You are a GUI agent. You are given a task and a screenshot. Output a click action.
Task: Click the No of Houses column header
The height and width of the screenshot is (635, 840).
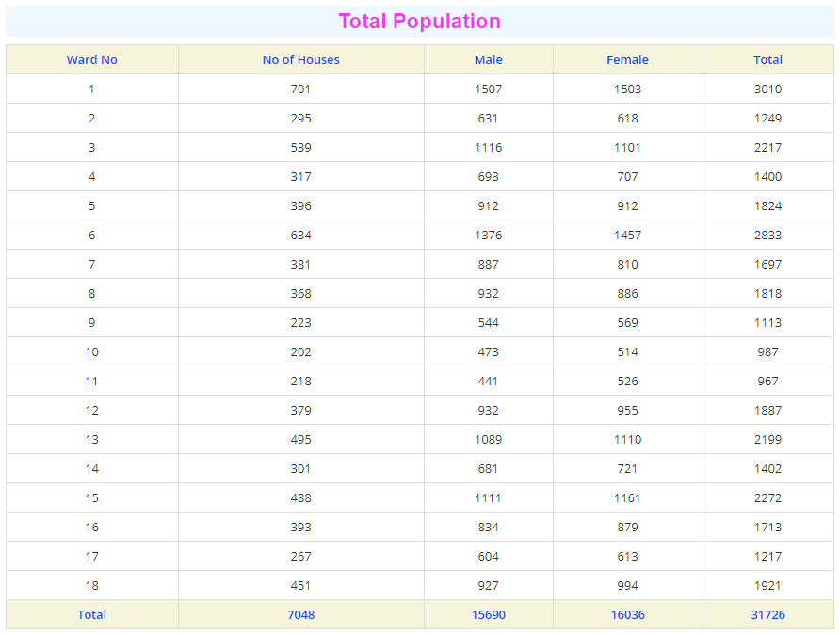301,60
